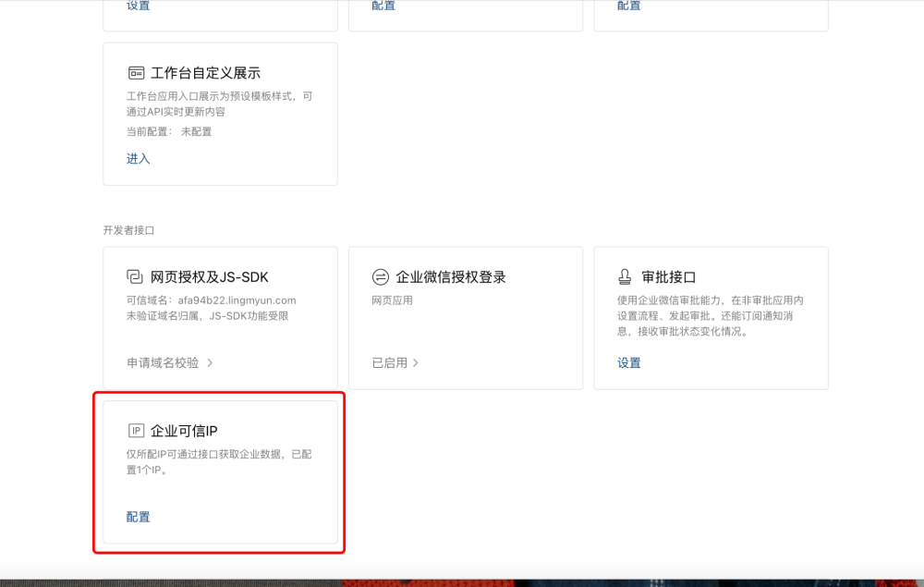The width and height of the screenshot is (924, 587).
Task: Select the 工作台自定义展示 title
Action: (x=205, y=73)
